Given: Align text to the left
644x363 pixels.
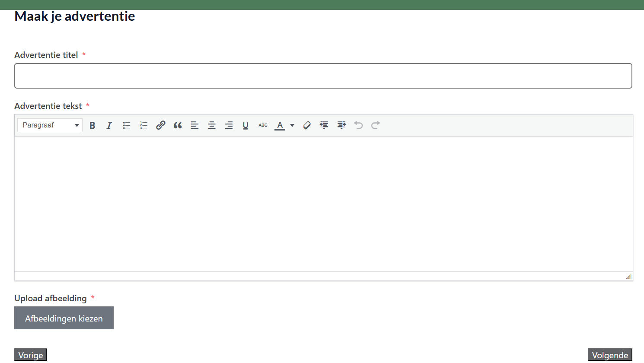Looking at the screenshot, I should pyautogui.click(x=194, y=125).
